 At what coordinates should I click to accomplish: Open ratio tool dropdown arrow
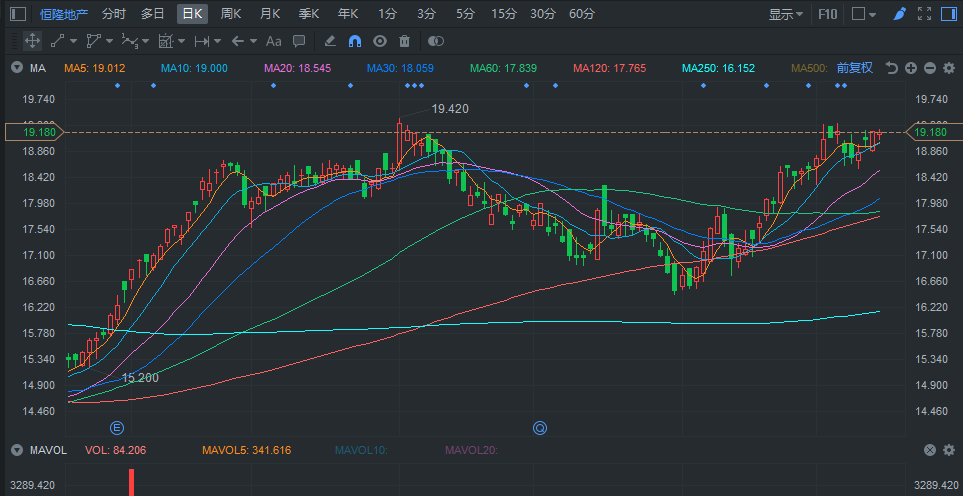[182, 41]
